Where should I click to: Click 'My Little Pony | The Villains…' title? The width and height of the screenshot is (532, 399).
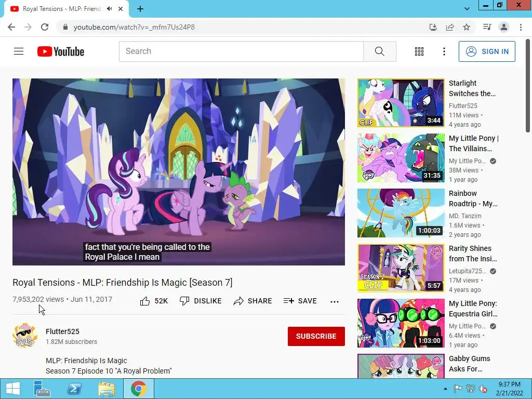point(474,143)
